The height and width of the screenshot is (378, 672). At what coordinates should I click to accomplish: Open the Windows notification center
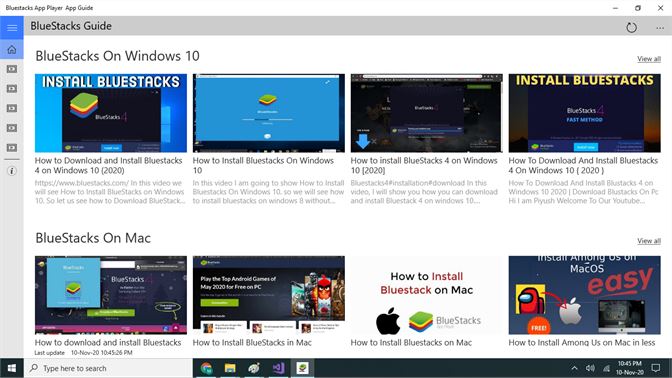656,368
